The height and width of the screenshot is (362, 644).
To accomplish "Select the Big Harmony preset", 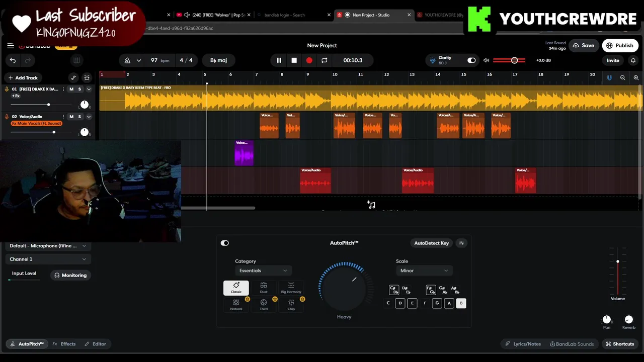I will tap(291, 288).
